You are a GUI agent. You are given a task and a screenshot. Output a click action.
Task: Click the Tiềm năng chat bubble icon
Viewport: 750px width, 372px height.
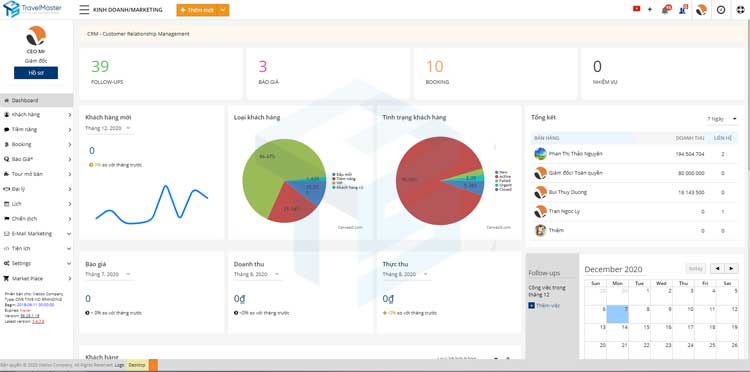[x=7, y=130]
